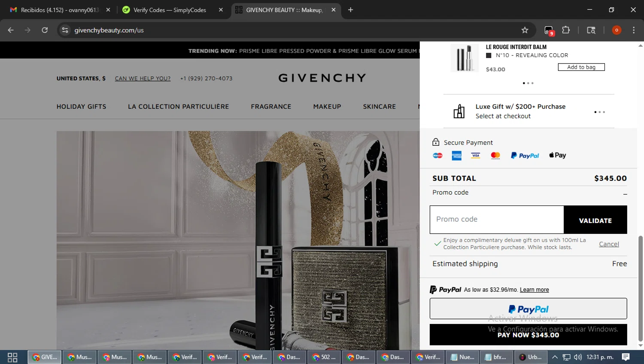
Task: Focus the Promo code input field
Action: (x=497, y=220)
